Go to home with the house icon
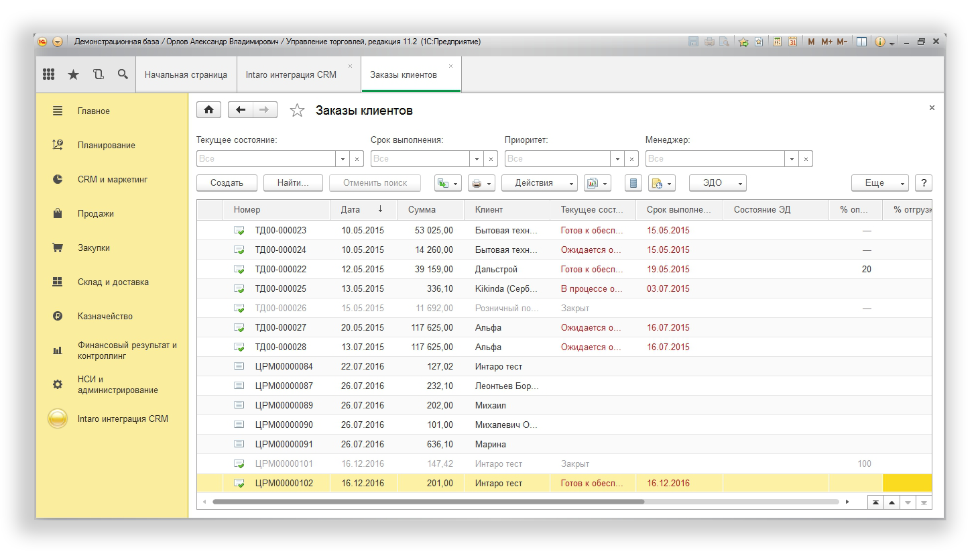This screenshot has height=554, width=980. tap(209, 110)
